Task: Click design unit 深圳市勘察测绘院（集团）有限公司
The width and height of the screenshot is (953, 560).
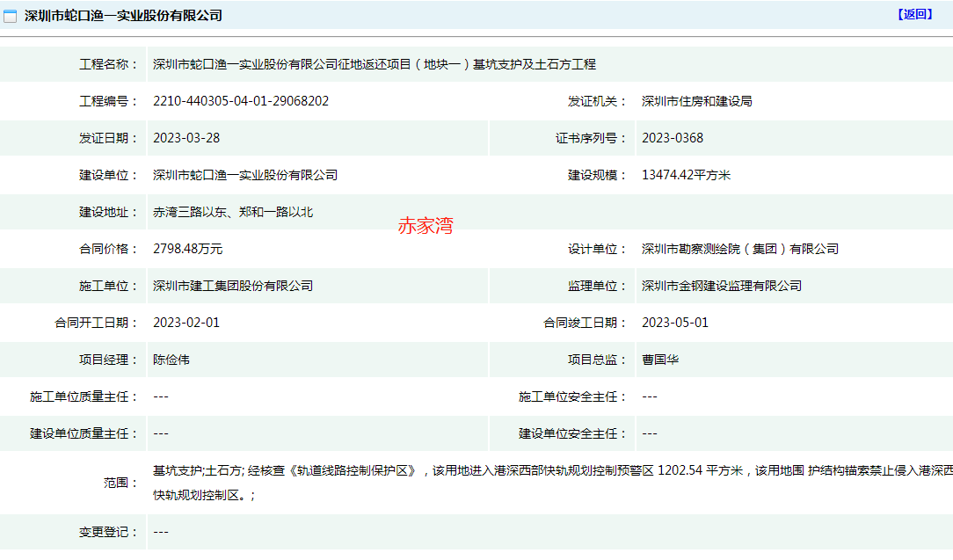Action: click(739, 249)
